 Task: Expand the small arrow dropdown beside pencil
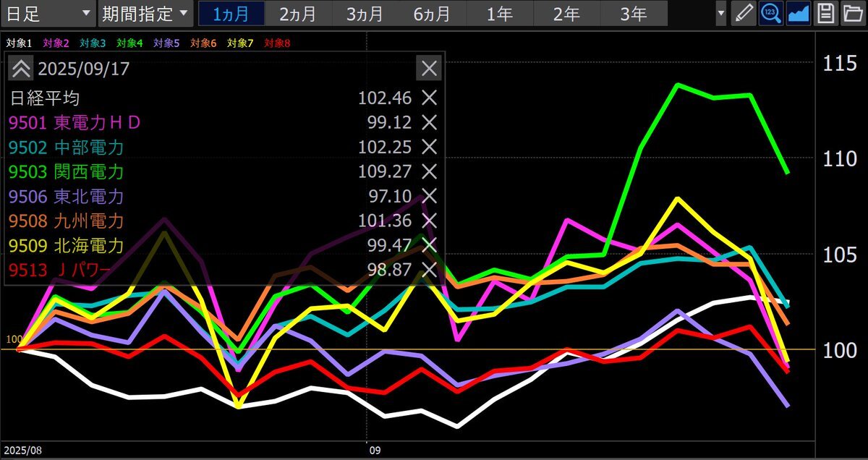(720, 13)
